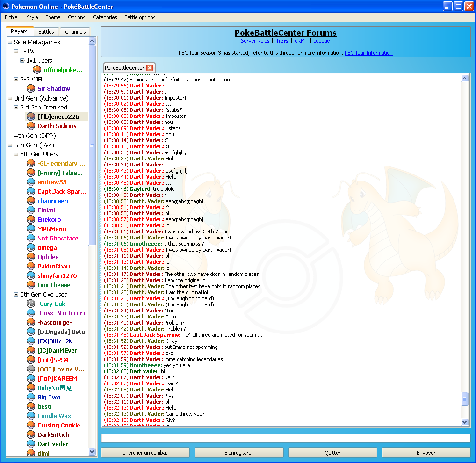The height and width of the screenshot is (463, 476).
Task: Open the Battle options menu
Action: pyautogui.click(x=140, y=17)
